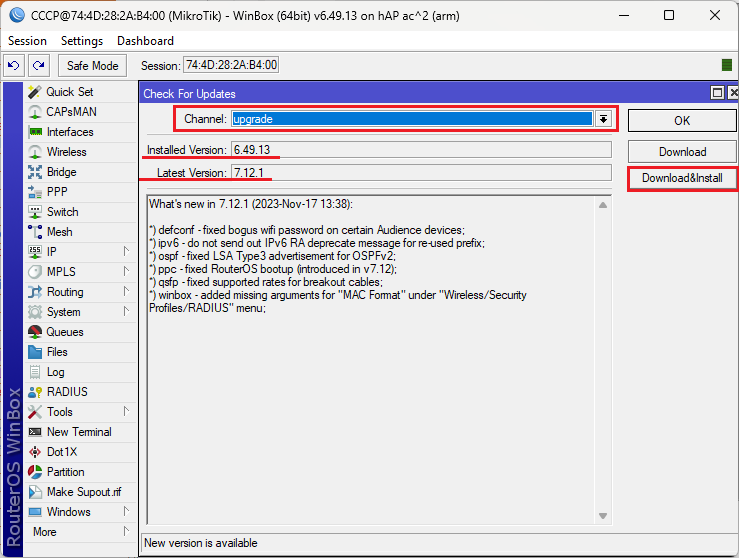Image resolution: width=739 pixels, height=558 pixels.
Task: Click the MPLS menu icon
Action: pyautogui.click(x=34, y=272)
